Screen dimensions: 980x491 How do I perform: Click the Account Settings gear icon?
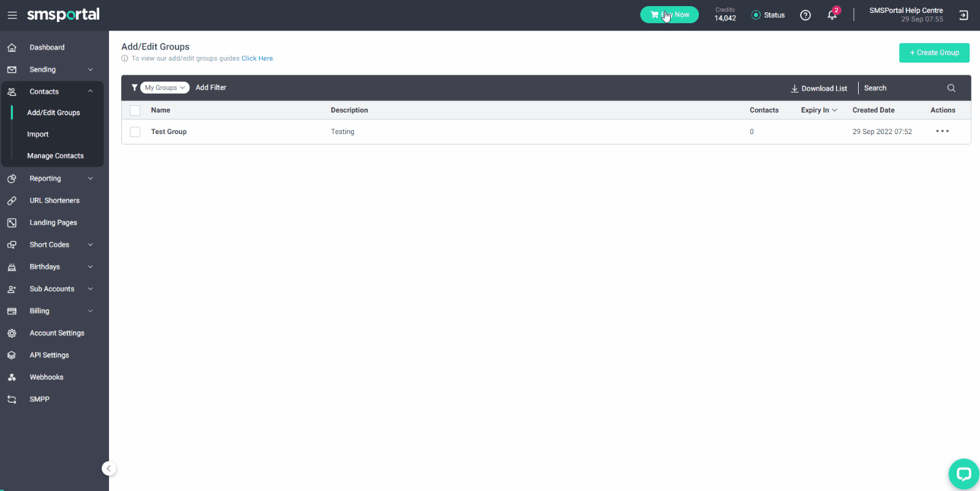(12, 333)
